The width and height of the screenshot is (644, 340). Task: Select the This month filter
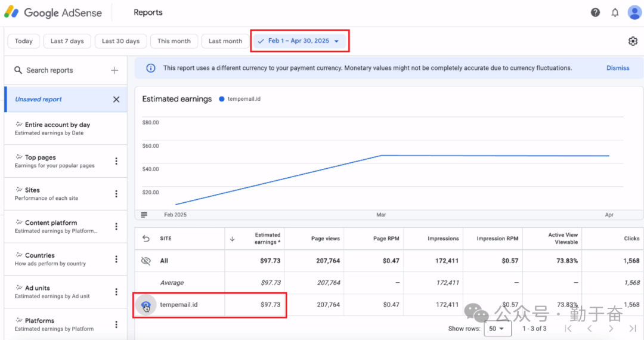point(174,41)
